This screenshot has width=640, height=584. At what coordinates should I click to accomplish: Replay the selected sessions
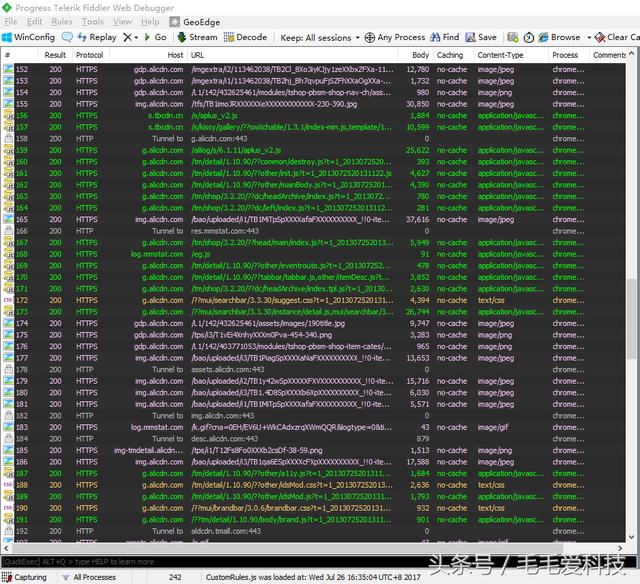[x=97, y=37]
